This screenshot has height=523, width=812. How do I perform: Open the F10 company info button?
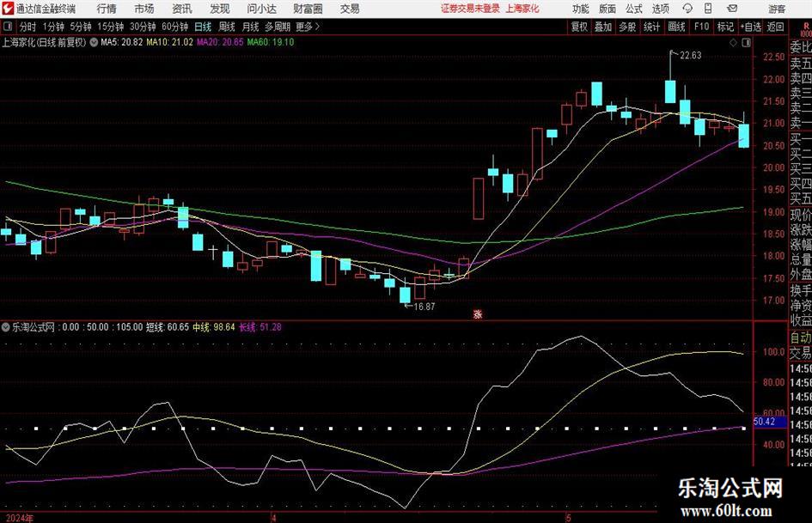pyautogui.click(x=701, y=27)
